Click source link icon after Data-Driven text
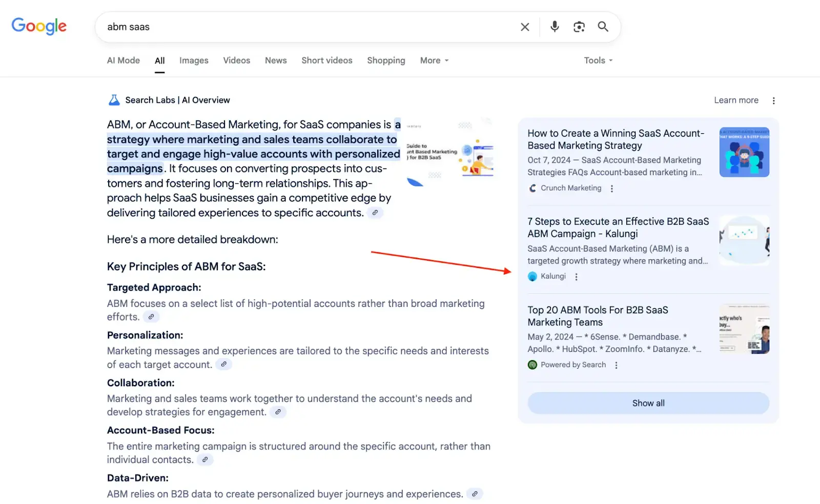The width and height of the screenshot is (820, 504). pyautogui.click(x=475, y=494)
